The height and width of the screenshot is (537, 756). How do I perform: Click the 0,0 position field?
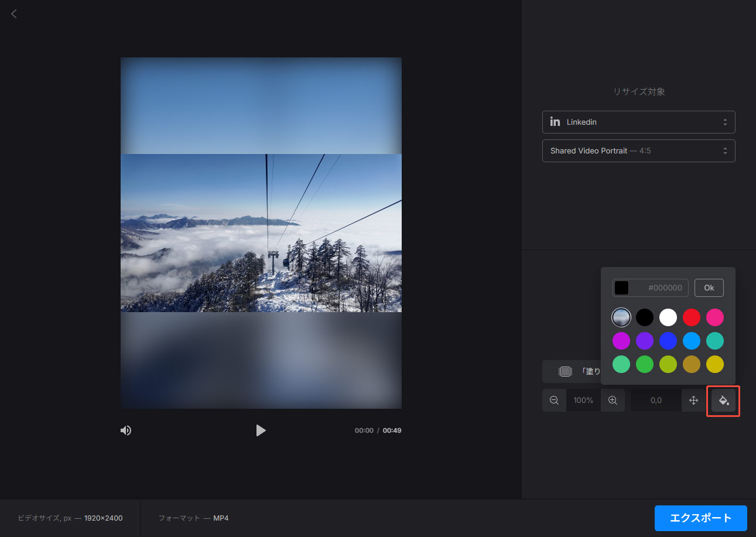pos(656,401)
